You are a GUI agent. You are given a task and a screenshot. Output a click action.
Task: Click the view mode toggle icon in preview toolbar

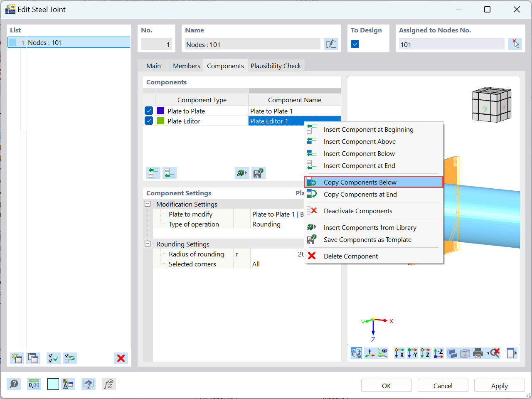pyautogui.click(x=356, y=353)
